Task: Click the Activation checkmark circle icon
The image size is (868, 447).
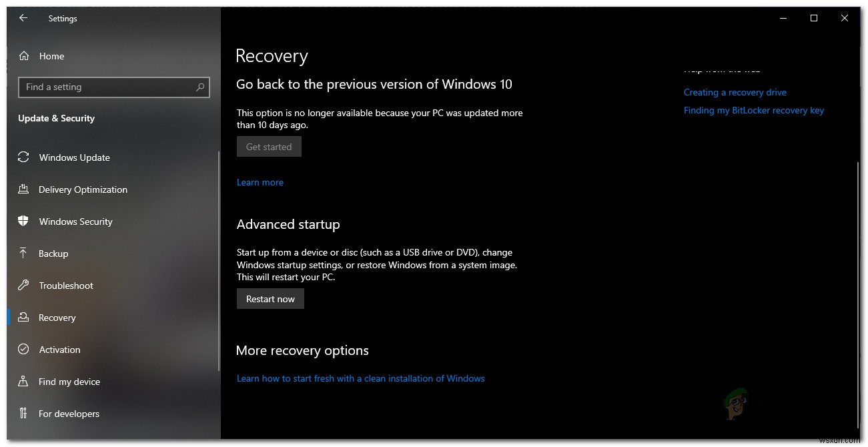Action: (24, 350)
